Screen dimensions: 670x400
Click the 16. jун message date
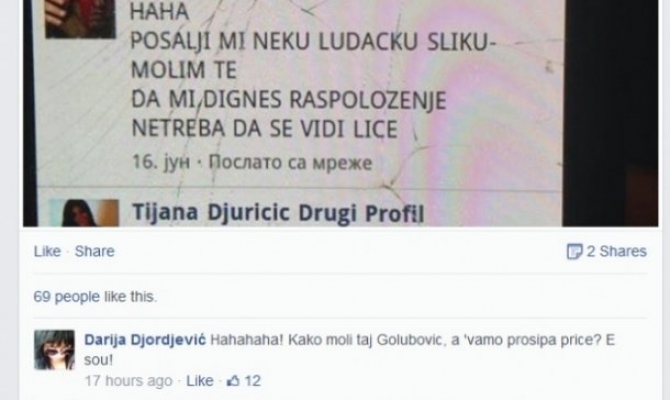[161, 162]
